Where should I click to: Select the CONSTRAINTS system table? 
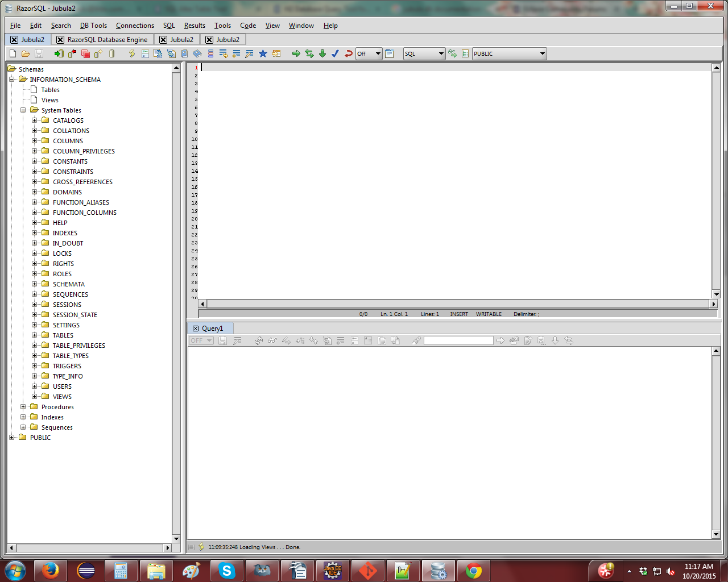coord(73,172)
